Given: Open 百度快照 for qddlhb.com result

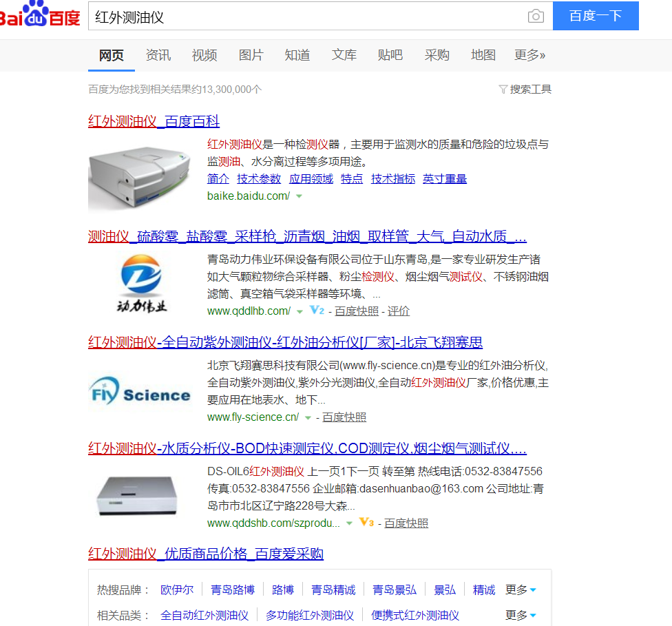Looking at the screenshot, I should pos(357,311).
